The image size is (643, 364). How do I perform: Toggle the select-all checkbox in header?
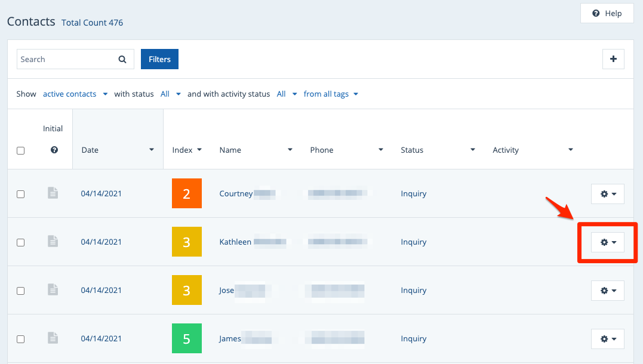coord(21,150)
